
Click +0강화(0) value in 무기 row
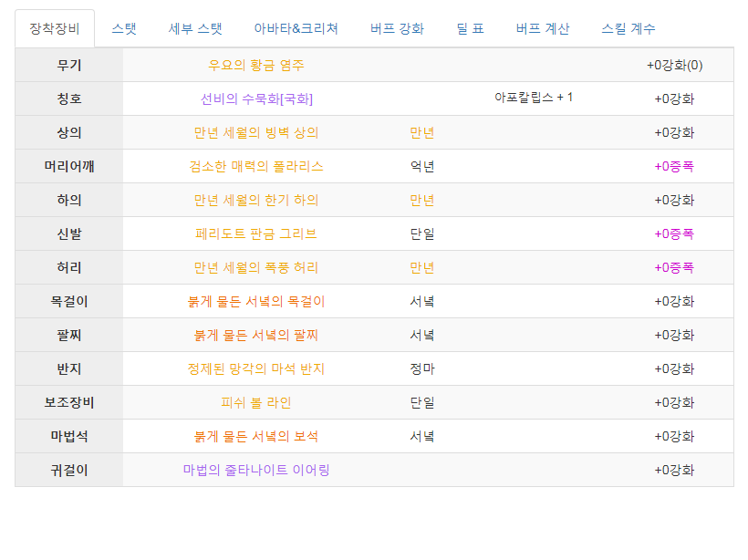(674, 65)
